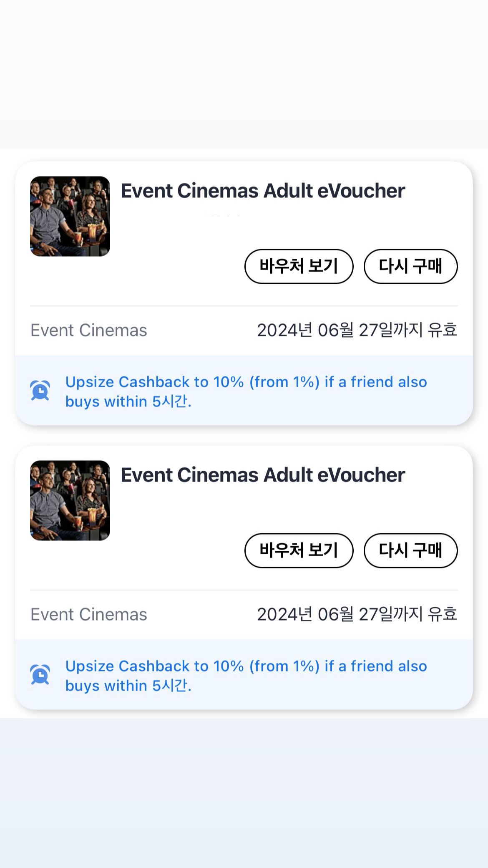The width and height of the screenshot is (488, 868).
Task: Click the divider line in the second voucher card
Action: pos(244,590)
